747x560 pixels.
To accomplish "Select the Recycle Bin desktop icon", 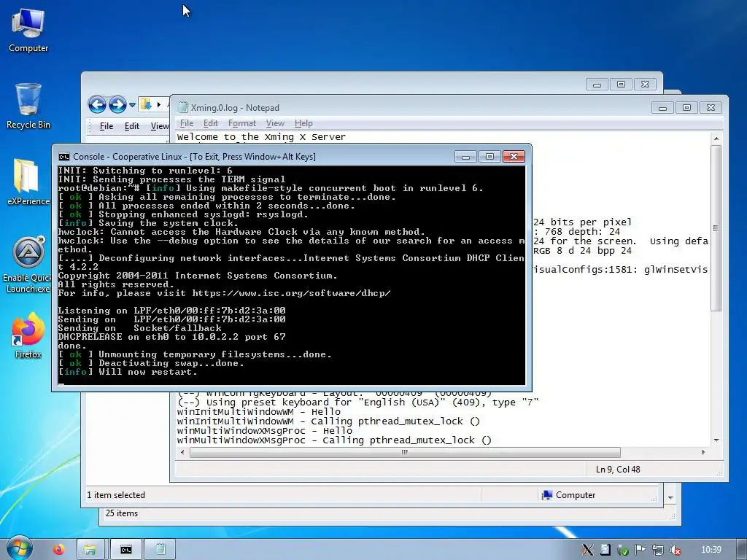I will (28, 106).
